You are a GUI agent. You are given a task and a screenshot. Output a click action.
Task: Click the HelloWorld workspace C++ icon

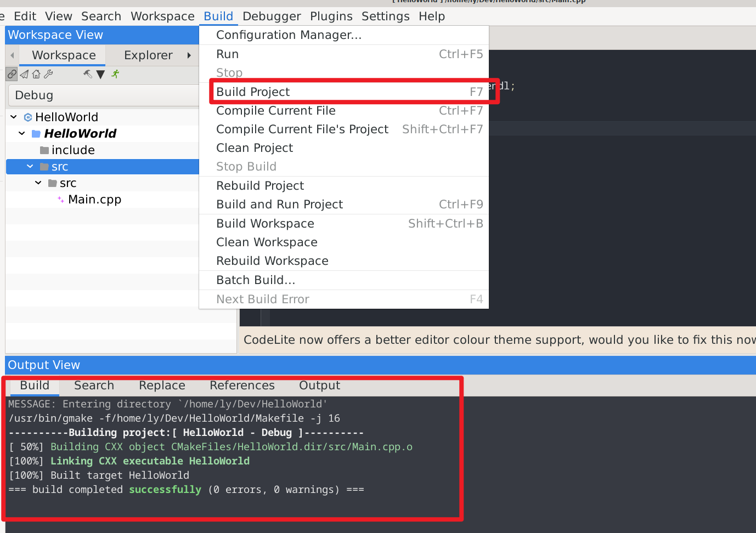[28, 117]
